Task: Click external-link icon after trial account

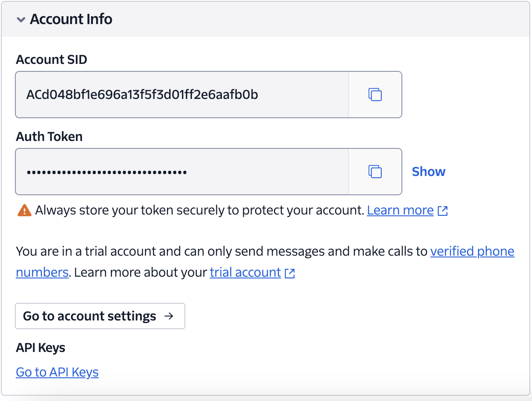Action: point(289,273)
